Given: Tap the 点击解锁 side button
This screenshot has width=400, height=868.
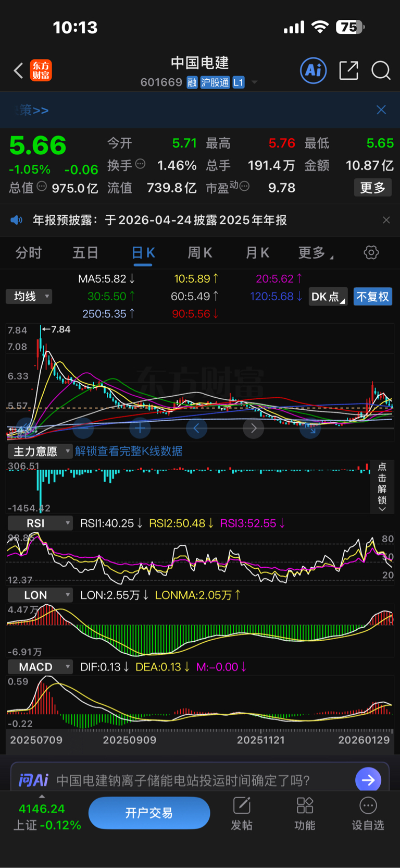Looking at the screenshot, I should pyautogui.click(x=382, y=487).
